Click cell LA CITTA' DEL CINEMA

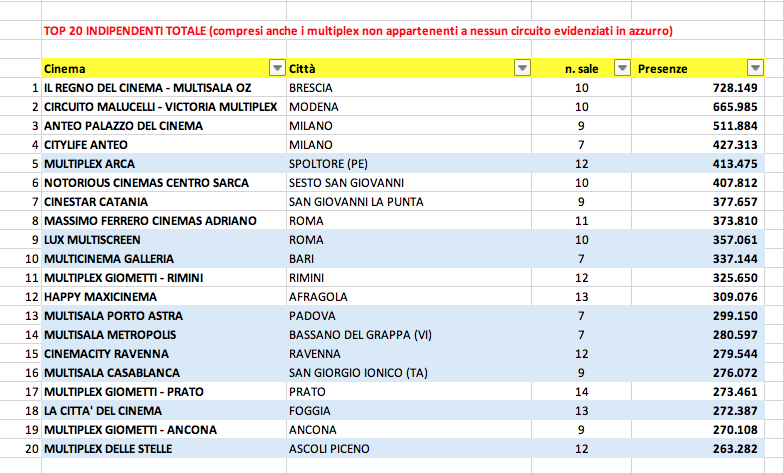pyautogui.click(x=164, y=411)
